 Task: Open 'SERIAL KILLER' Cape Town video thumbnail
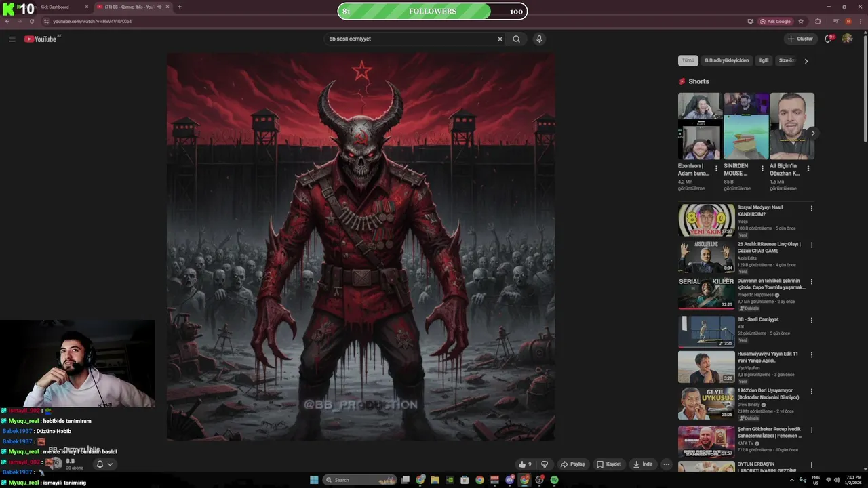pyautogui.click(x=706, y=293)
